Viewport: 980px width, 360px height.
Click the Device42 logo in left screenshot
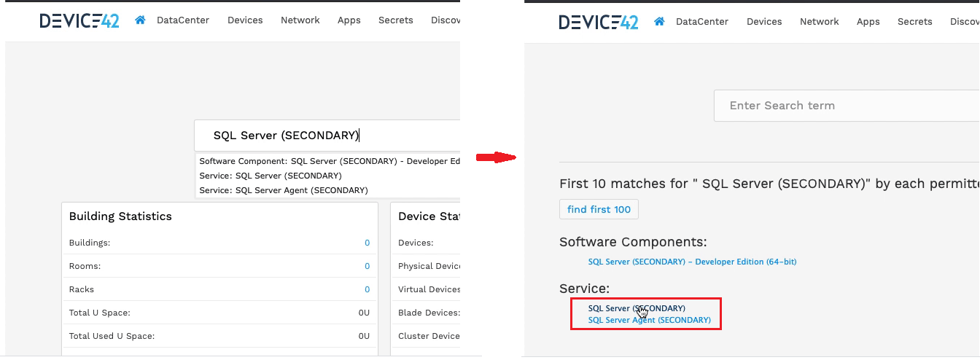coord(79,20)
